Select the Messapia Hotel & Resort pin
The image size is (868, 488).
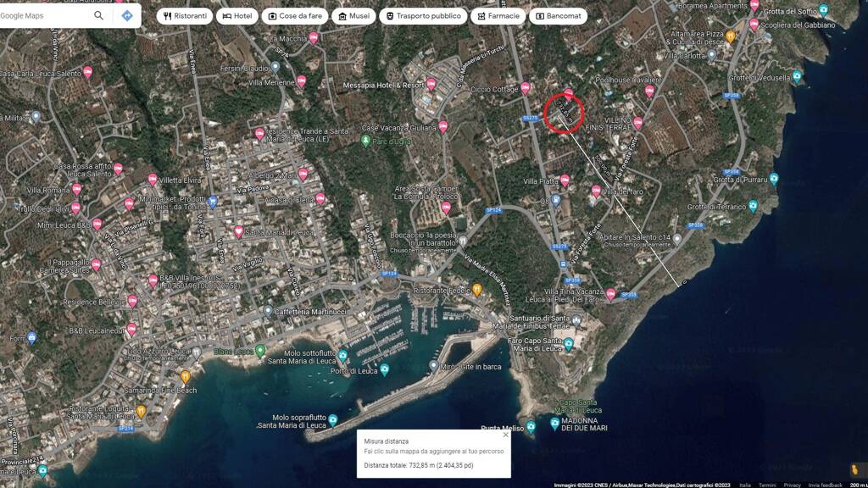click(431, 85)
